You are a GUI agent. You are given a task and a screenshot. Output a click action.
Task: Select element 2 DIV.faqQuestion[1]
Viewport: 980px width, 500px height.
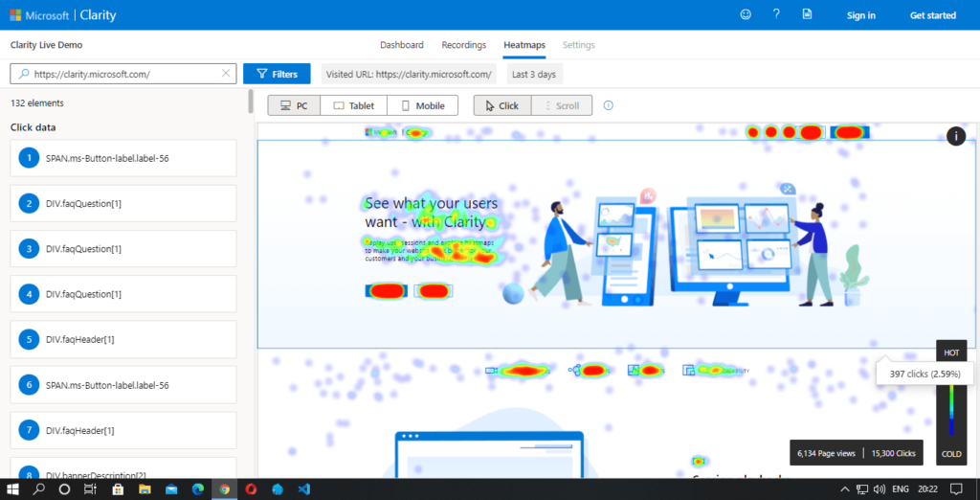click(x=123, y=203)
